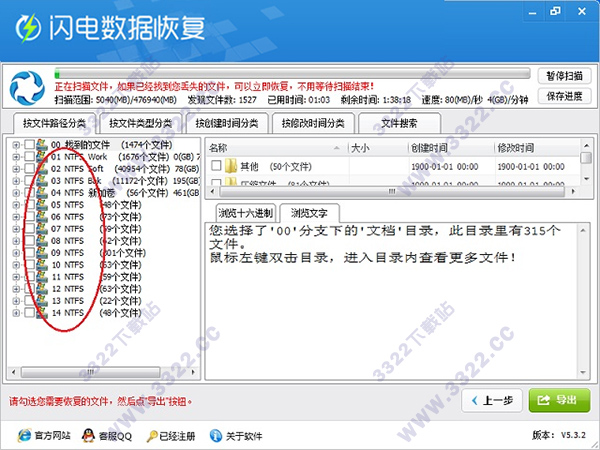Open 客服QQ penguin icon
Viewport: 600px width, 450px height.
pyautogui.click(x=88, y=435)
